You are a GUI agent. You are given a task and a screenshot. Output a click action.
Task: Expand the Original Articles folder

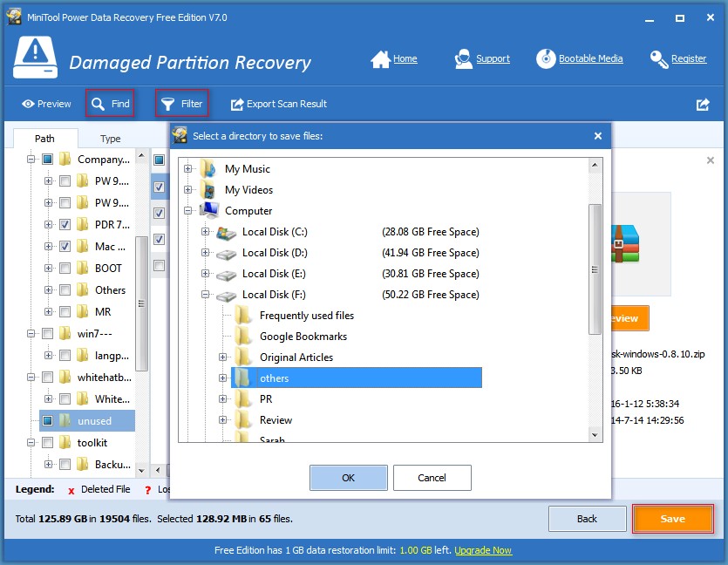pyautogui.click(x=223, y=357)
